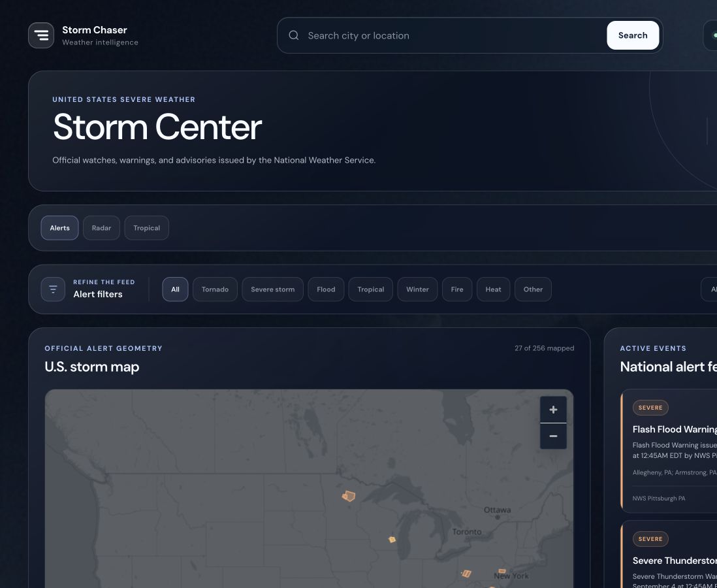
Task: Click the SEVERE badge on Severe Thunderstorm card
Action: coord(650,539)
